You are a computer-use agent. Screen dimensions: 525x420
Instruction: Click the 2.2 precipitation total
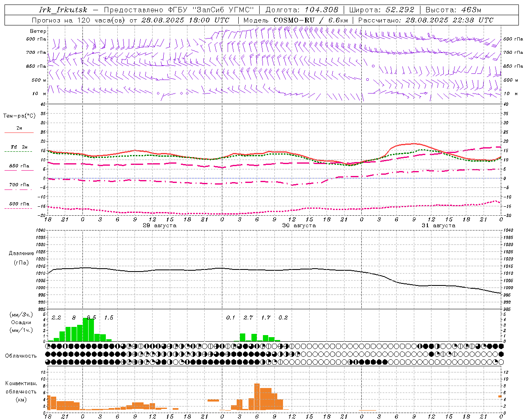[x=56, y=318]
